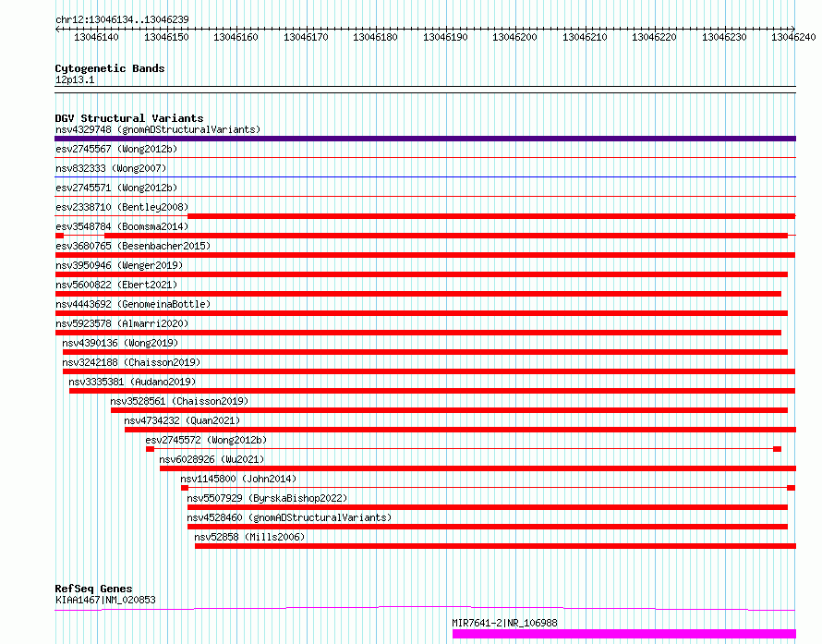The height and width of the screenshot is (644, 822).
Task: Select the 12p13.1 cytogenetic band label
Action: tap(75, 79)
